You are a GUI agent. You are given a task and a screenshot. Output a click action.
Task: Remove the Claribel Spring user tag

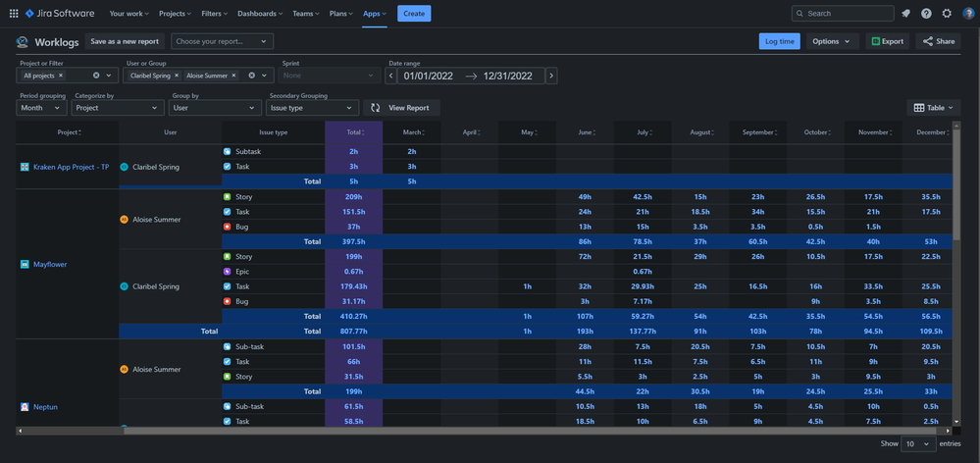click(x=177, y=75)
